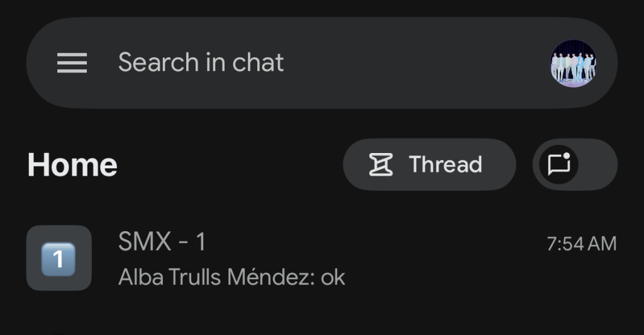
Task: Open Alba Trulls Méndez's ok message preview
Action: pyautogui.click(x=231, y=277)
